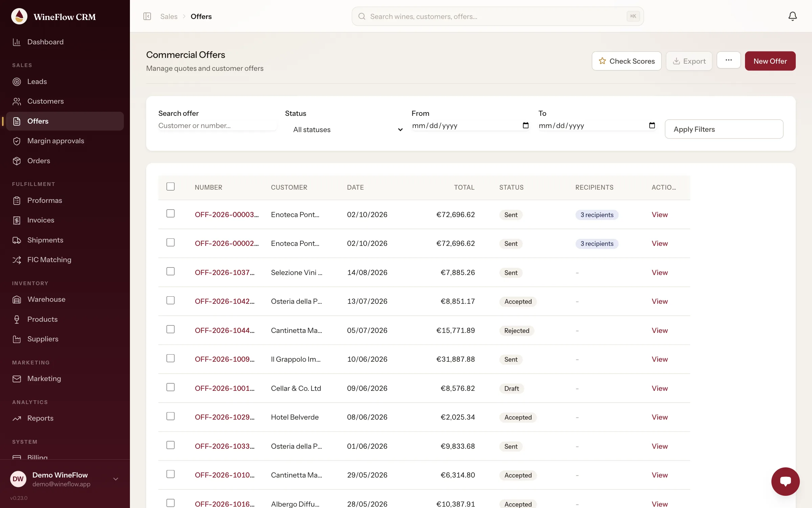812x508 pixels.
Task: Click the Products wine glass icon
Action: [17, 319]
